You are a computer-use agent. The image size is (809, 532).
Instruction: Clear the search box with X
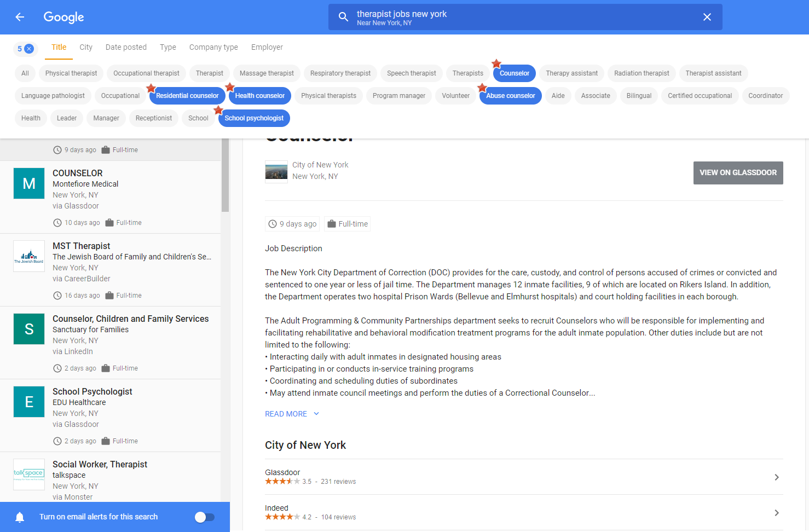(707, 17)
